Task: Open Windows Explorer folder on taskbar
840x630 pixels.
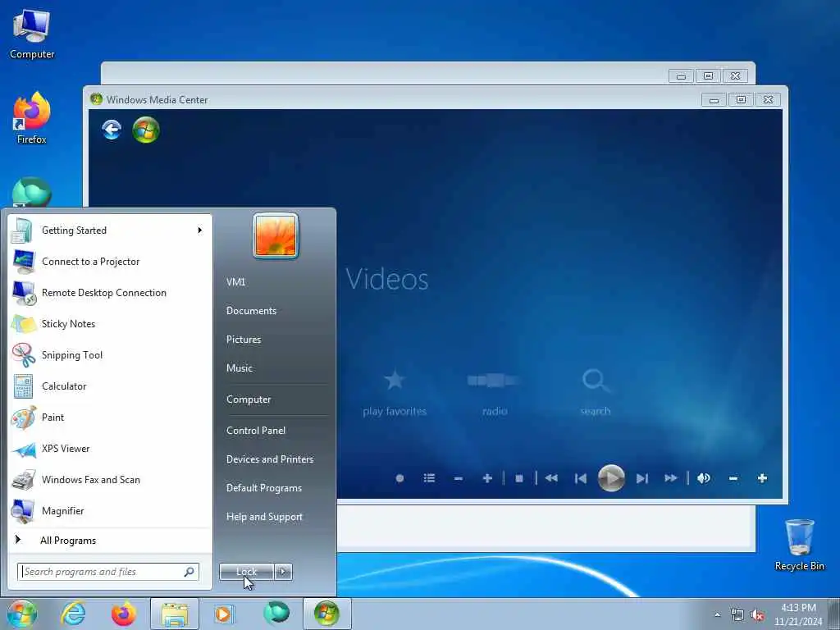Action: [x=175, y=614]
